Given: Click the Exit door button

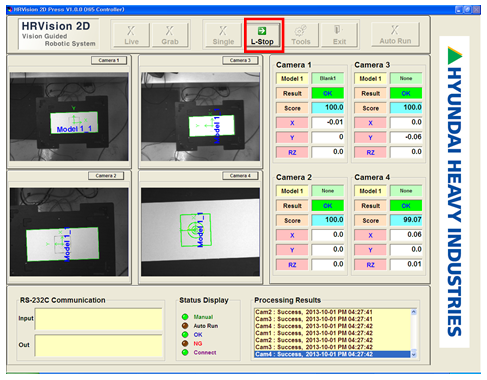Looking at the screenshot, I should [x=339, y=35].
